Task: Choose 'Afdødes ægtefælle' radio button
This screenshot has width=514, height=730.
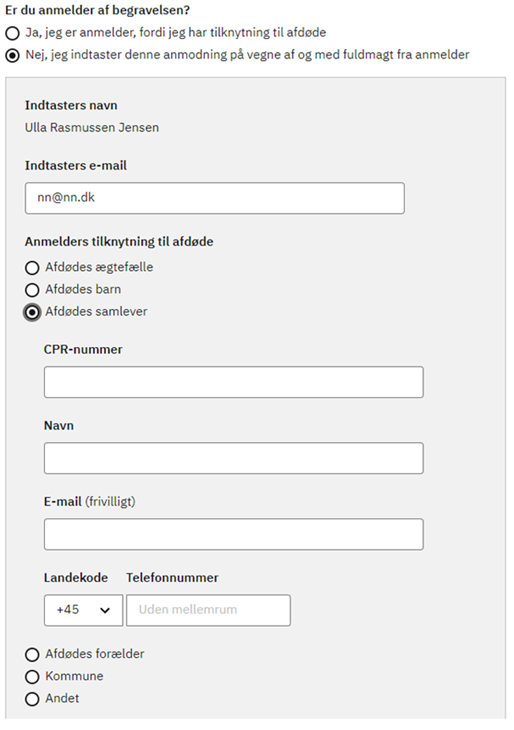Action: 32,268
